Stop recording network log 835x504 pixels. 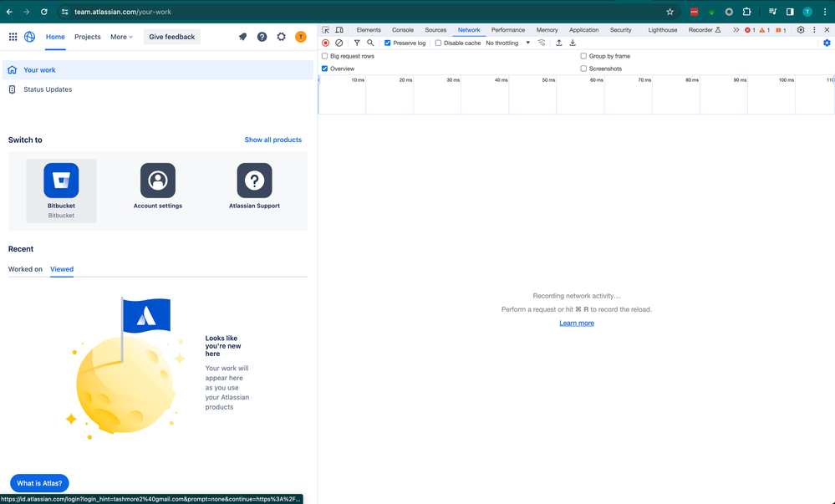325,43
